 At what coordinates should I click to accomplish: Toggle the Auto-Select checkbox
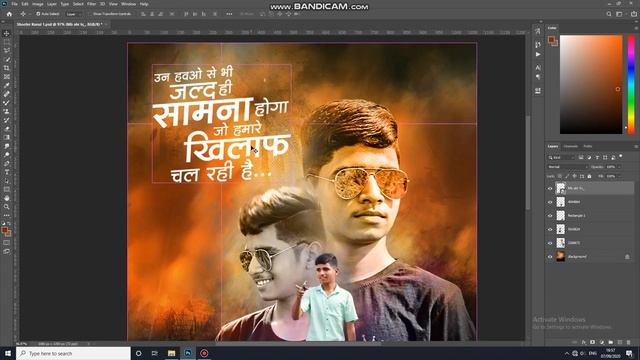pyautogui.click(x=38, y=14)
